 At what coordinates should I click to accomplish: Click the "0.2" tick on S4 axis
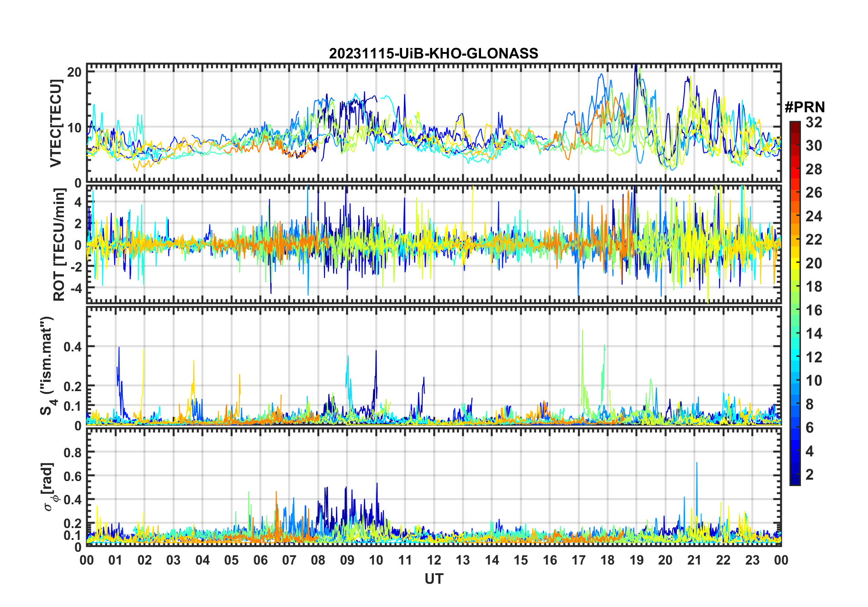[x=73, y=386]
